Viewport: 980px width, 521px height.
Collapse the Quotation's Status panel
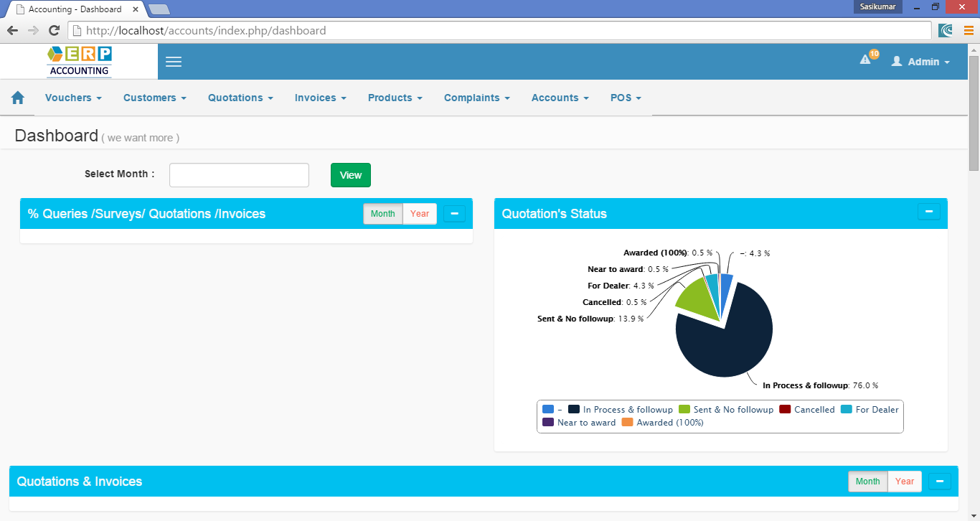(x=928, y=211)
